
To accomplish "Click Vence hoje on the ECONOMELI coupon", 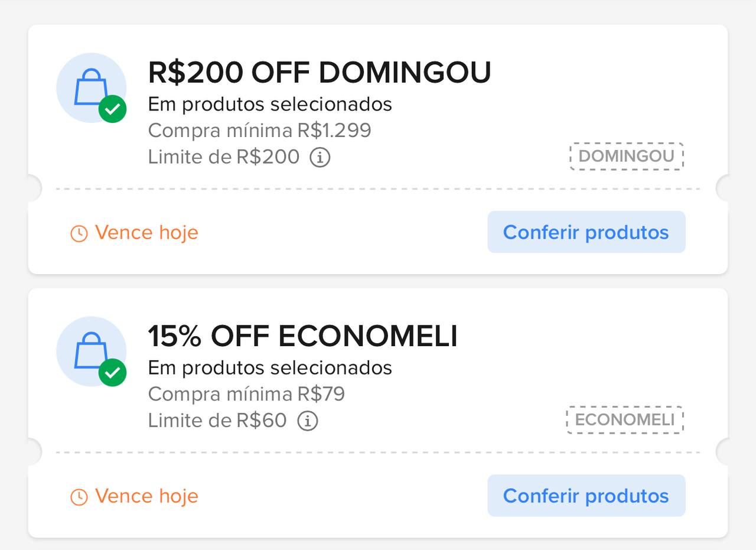I will point(146,496).
